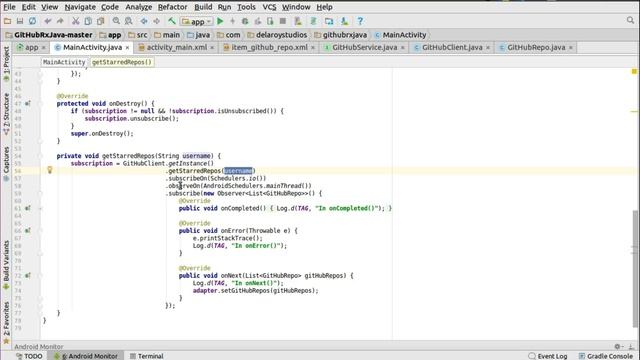Click the githubrxjava breadcrumb folder

click(341, 35)
